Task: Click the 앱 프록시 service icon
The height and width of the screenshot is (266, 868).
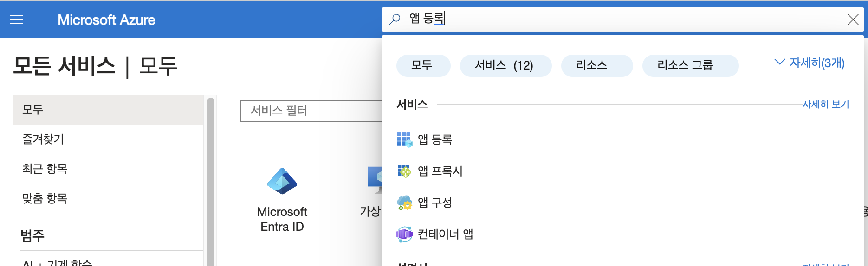Action: pos(404,171)
